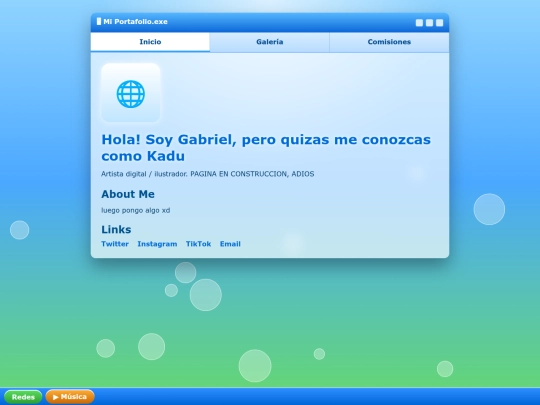
Task: Follow the TikTok link
Action: click(x=198, y=244)
